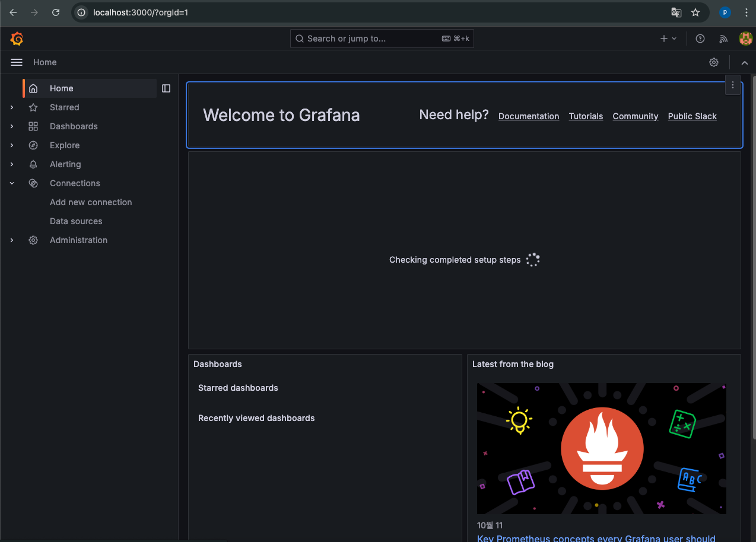
Task: Click the Home house icon in sidebar
Action: click(x=33, y=88)
